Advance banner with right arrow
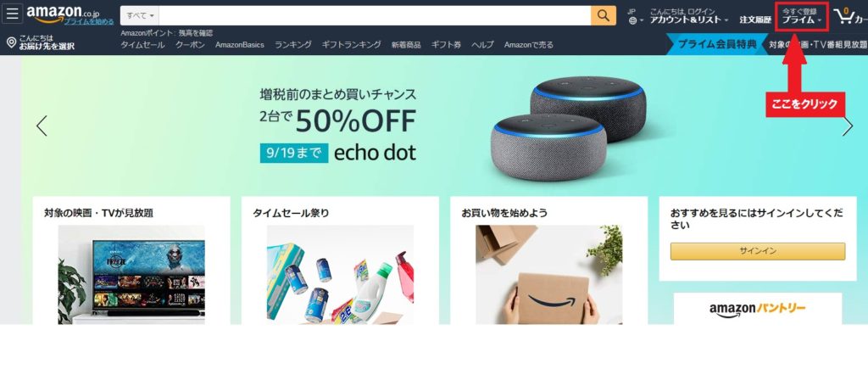This screenshot has height=369, width=868. pyautogui.click(x=848, y=126)
